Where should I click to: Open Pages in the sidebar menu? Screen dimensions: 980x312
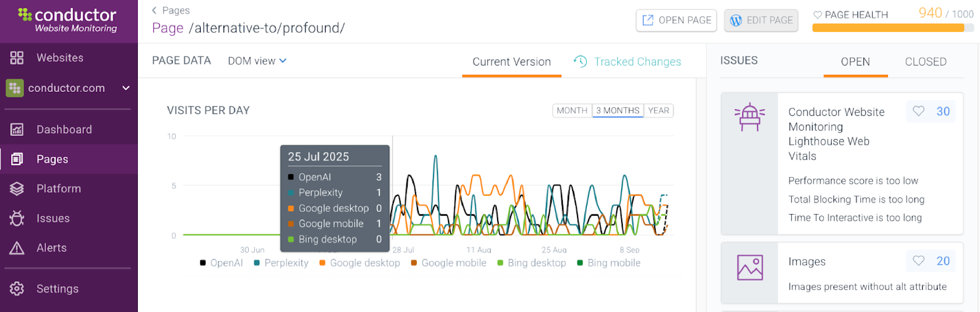(69, 159)
